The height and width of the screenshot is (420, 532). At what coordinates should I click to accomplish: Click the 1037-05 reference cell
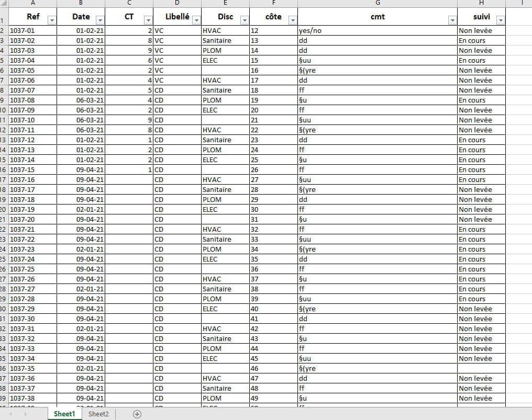(x=32, y=70)
